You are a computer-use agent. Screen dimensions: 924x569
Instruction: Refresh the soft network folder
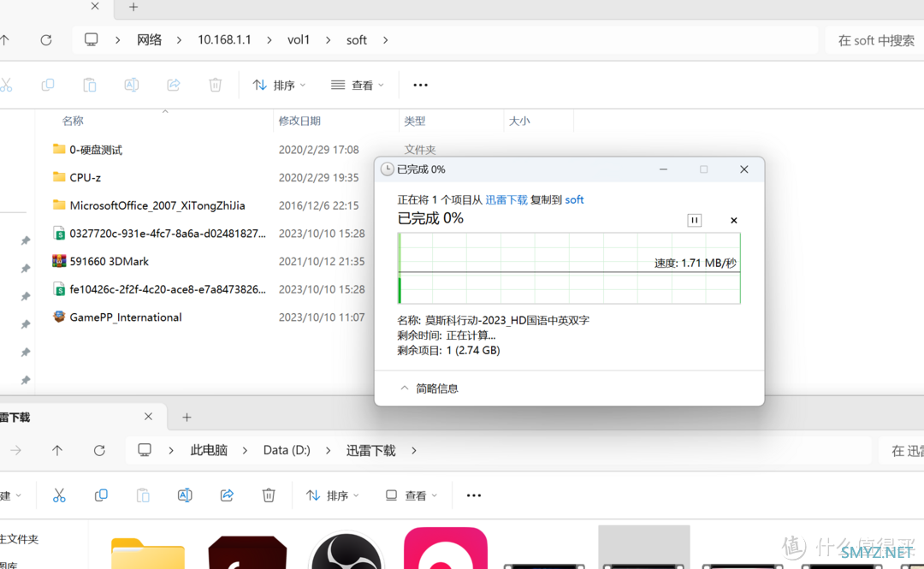point(46,40)
